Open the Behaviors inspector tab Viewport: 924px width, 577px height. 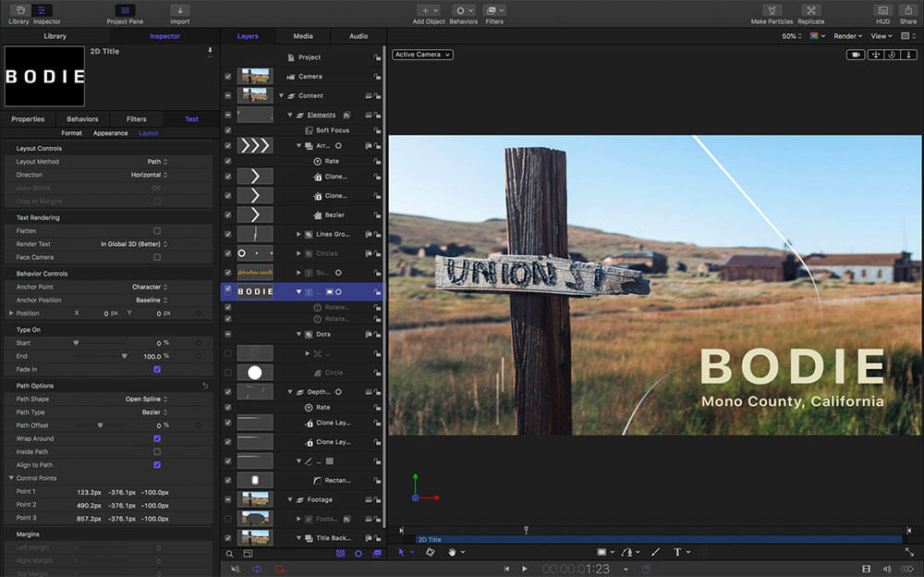[82, 118]
